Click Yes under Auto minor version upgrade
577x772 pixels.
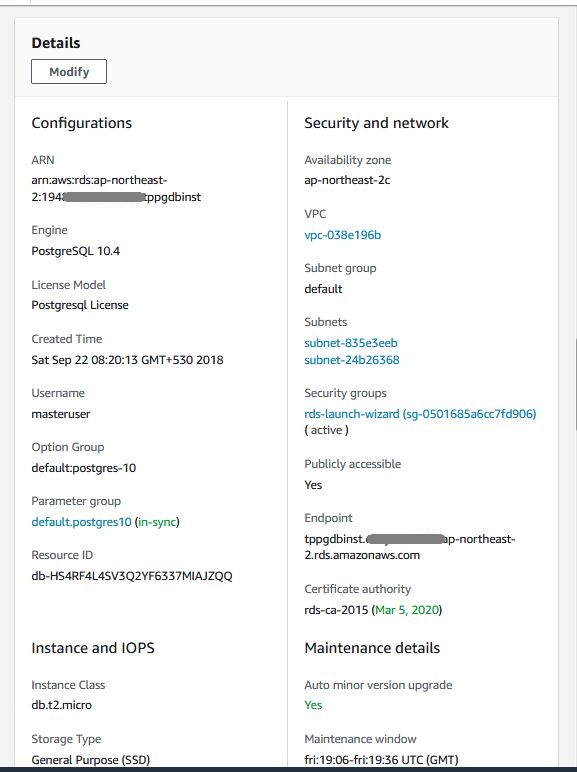313,705
